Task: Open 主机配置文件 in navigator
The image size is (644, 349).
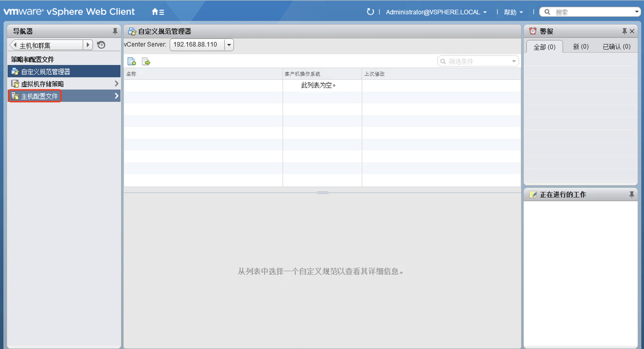Action: pyautogui.click(x=64, y=96)
